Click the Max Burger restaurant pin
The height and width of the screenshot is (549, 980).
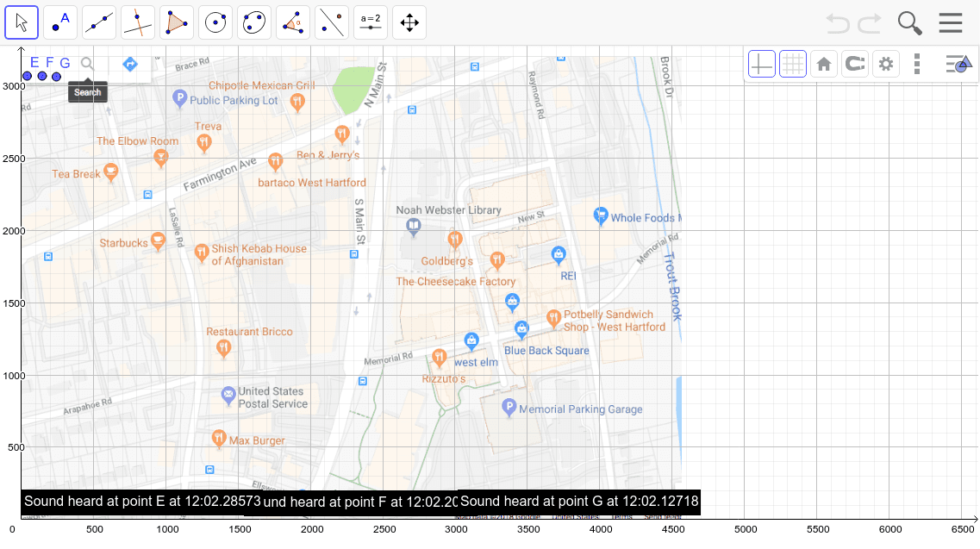(219, 439)
